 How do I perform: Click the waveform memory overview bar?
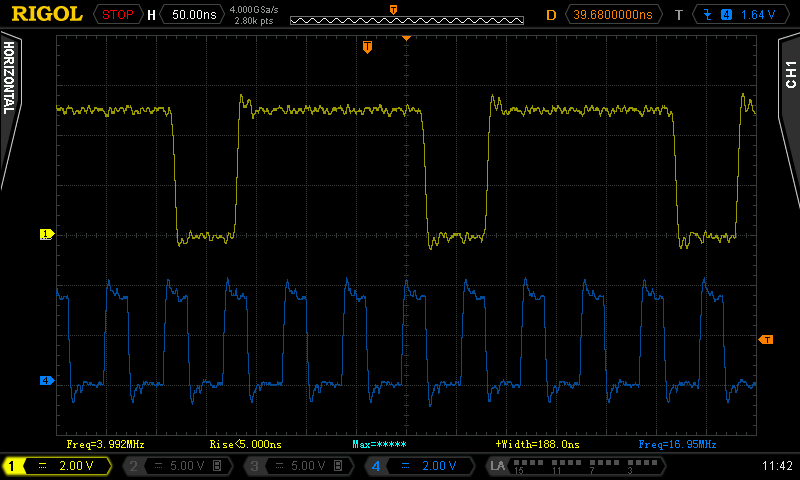pos(407,20)
